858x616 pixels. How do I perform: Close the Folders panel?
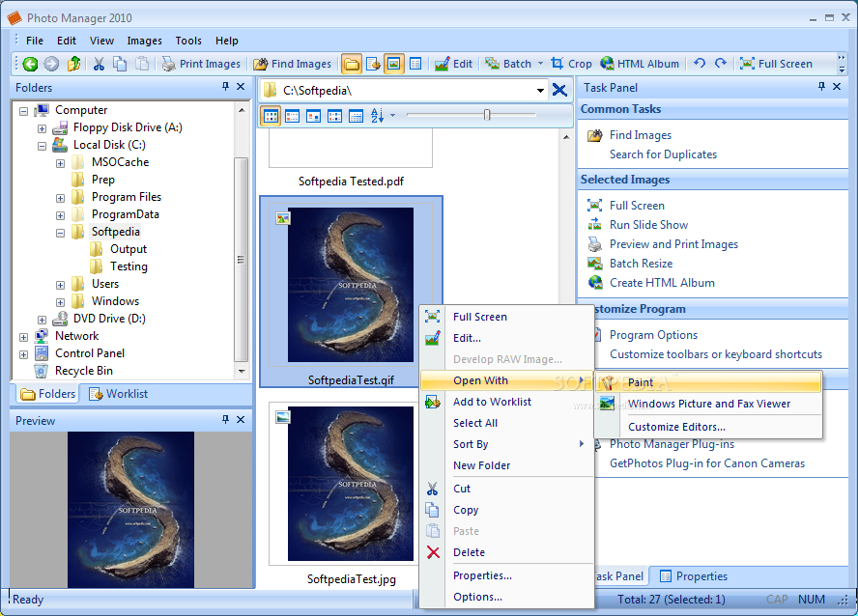(241, 86)
